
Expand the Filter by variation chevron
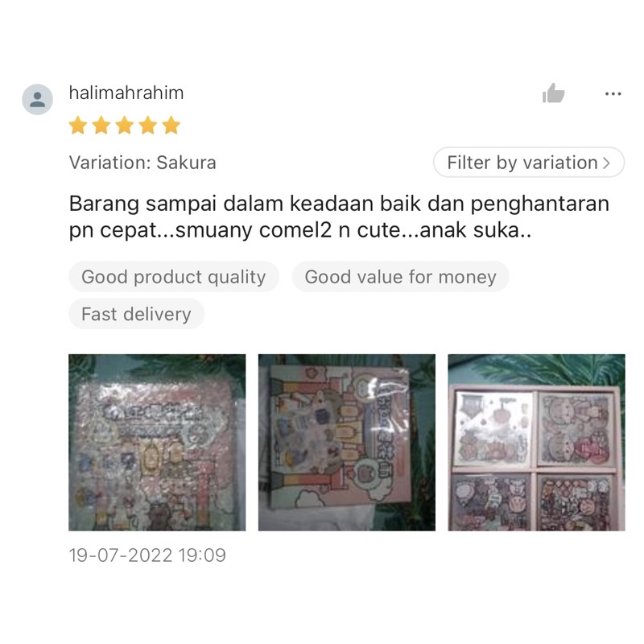pyautogui.click(x=606, y=163)
